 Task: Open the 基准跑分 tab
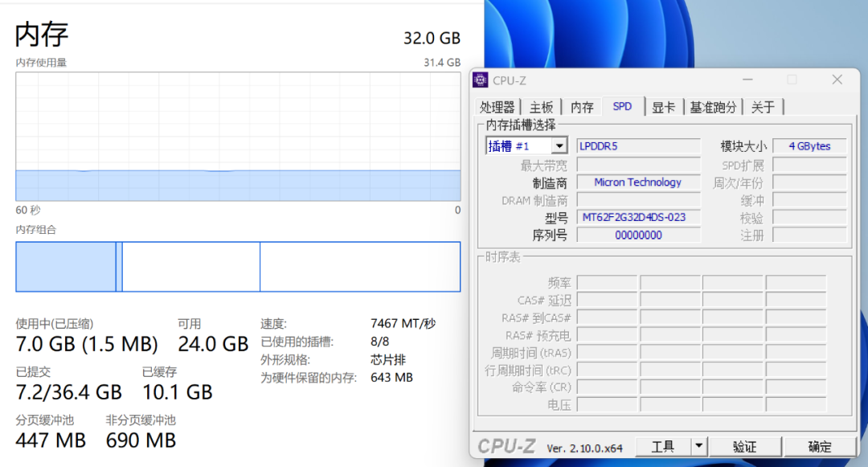coord(713,108)
